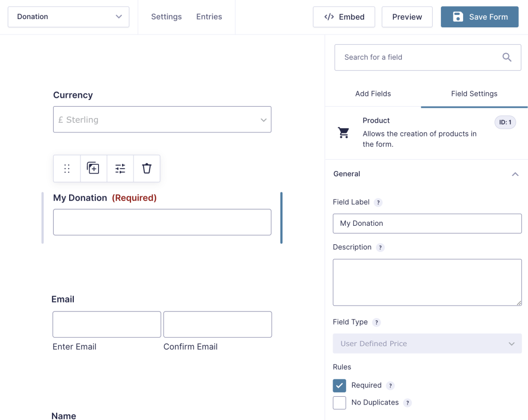Click the Product shopping cart icon

pyautogui.click(x=343, y=132)
